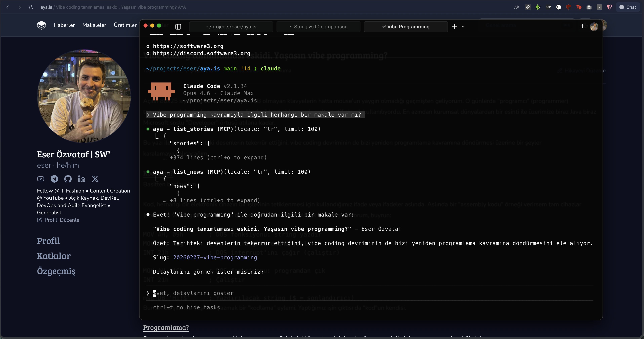Image resolution: width=644 pixels, height=339 pixels.
Task: Click the translate page icon in address bar
Action: [x=516, y=7]
